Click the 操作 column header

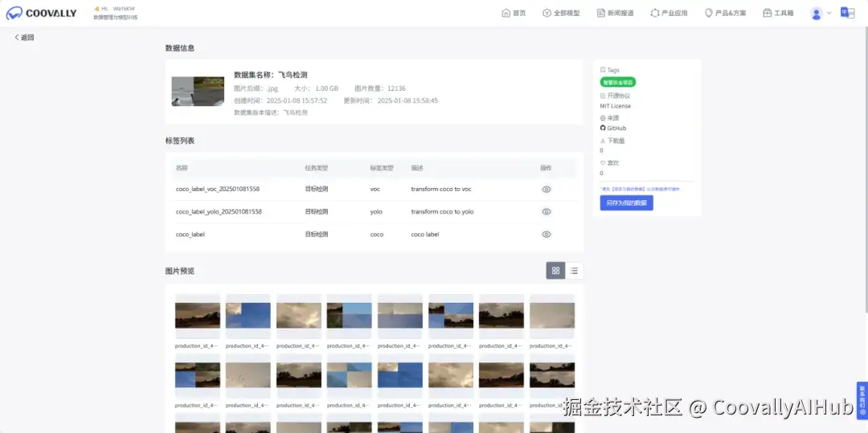point(546,168)
